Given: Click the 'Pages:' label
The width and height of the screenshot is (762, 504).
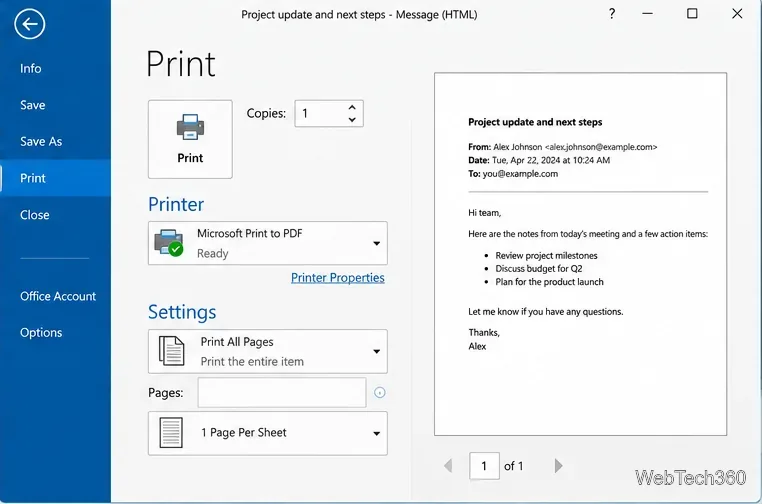Looking at the screenshot, I should 166,393.
